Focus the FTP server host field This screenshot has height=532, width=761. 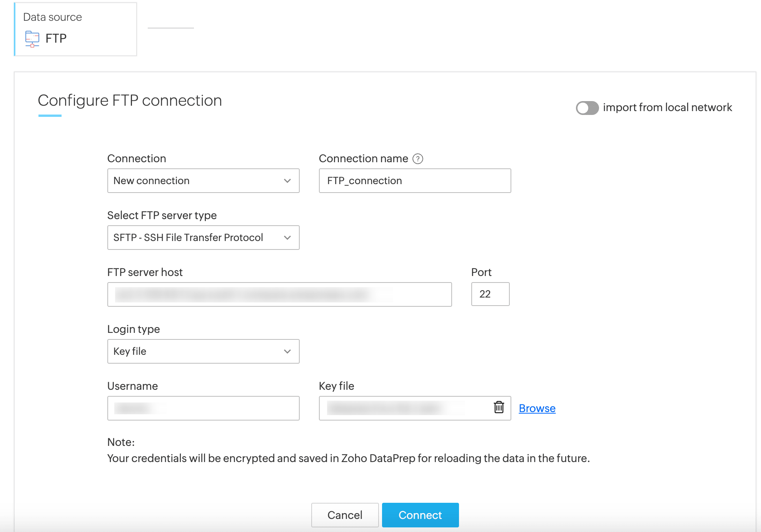point(279,294)
